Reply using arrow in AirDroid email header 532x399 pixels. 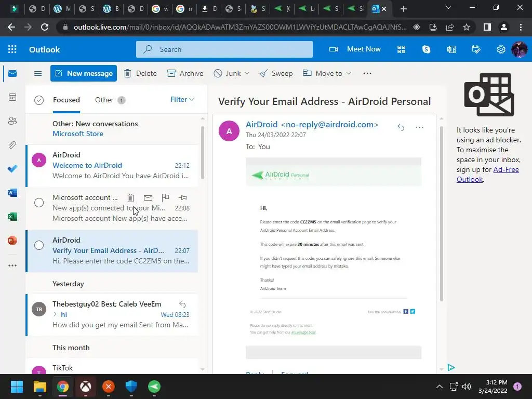(401, 127)
